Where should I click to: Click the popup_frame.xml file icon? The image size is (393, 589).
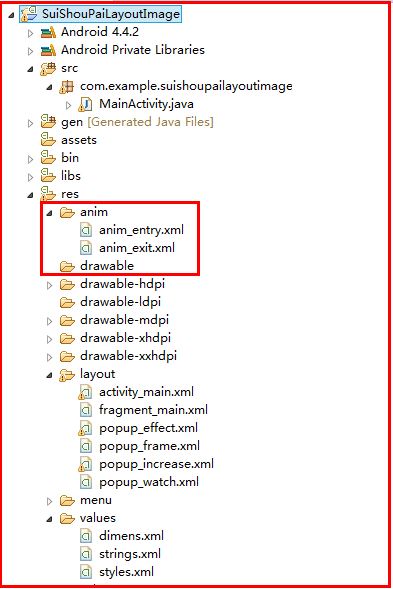pyautogui.click(x=86, y=446)
